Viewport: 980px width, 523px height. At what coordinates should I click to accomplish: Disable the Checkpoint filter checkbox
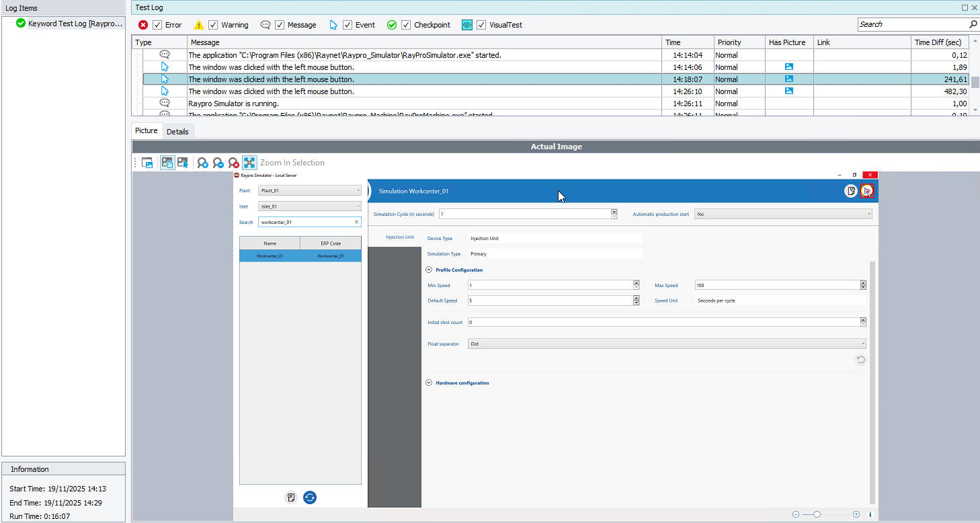click(406, 25)
